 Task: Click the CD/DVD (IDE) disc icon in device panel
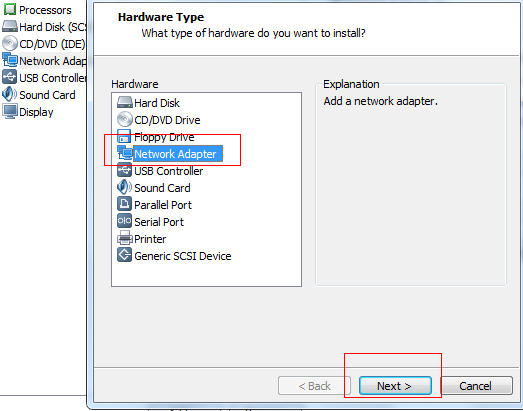(10, 43)
